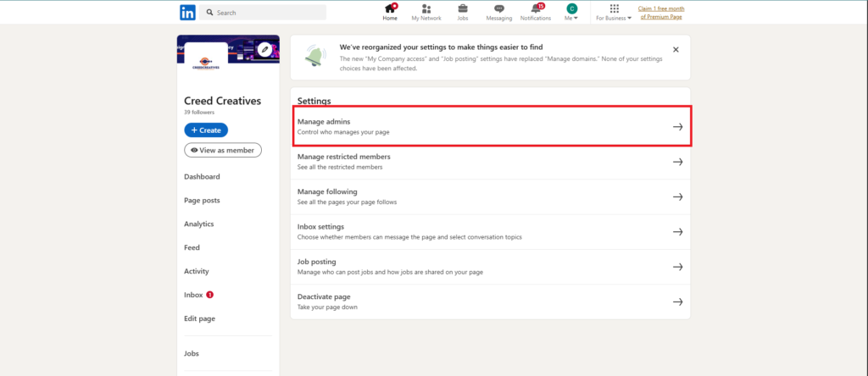This screenshot has height=376, width=868.
Task: Open My Network icon
Action: coord(426,12)
